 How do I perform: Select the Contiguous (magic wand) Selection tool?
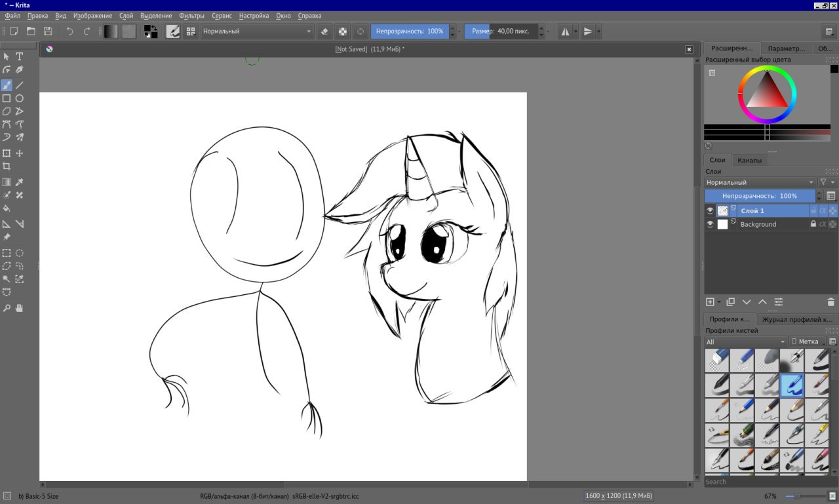coord(7,279)
